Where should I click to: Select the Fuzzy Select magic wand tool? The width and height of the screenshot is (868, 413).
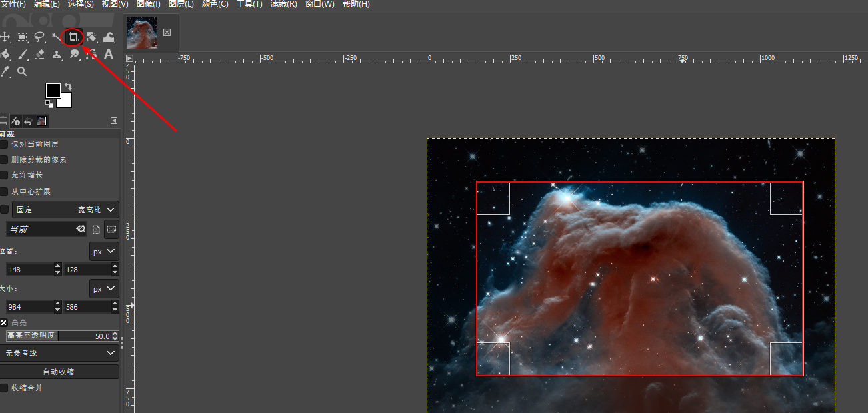57,37
